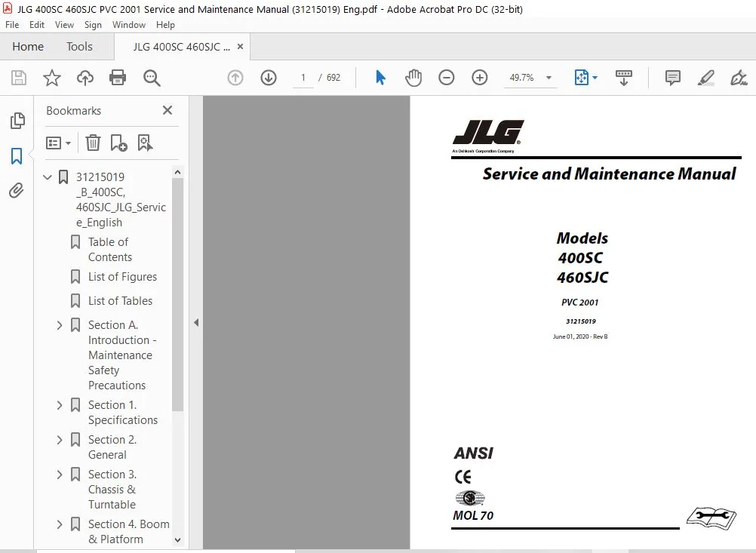The image size is (756, 553).
Task: Jump to List of Tables bookmark
Action: click(x=120, y=301)
